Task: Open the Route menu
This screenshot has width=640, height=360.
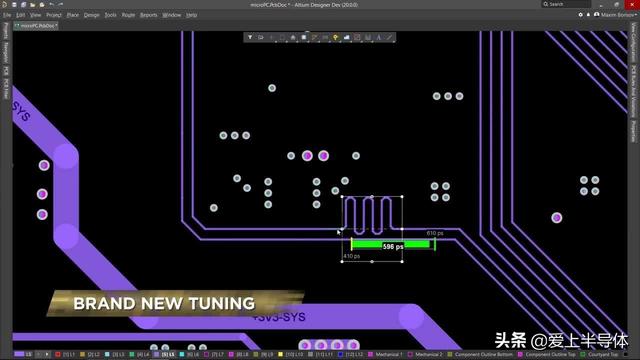Action: click(x=128, y=15)
